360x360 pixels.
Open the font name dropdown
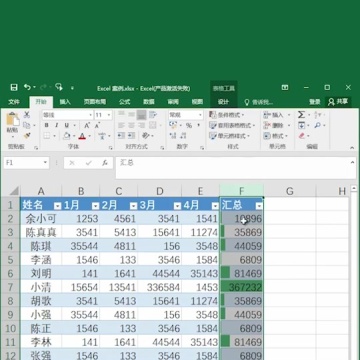90,115
